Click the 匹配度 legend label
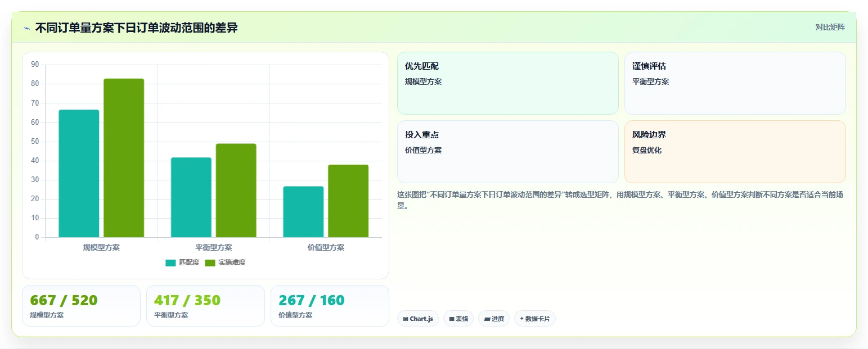868x349 pixels. [189, 262]
